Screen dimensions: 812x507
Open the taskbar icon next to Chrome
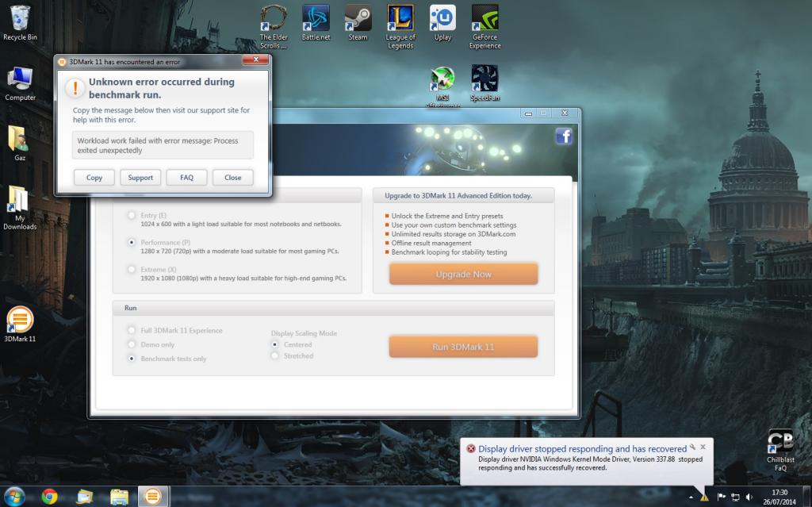click(84, 497)
